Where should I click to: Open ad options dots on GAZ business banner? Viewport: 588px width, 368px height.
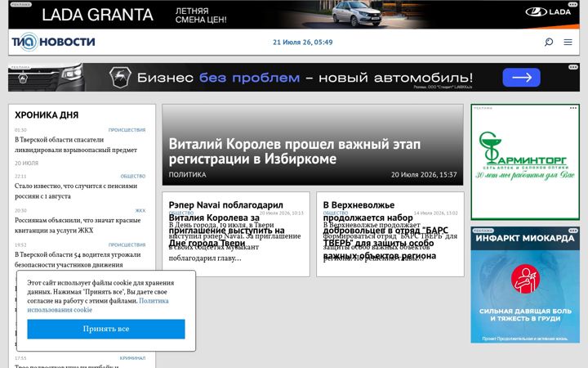[x=573, y=67]
